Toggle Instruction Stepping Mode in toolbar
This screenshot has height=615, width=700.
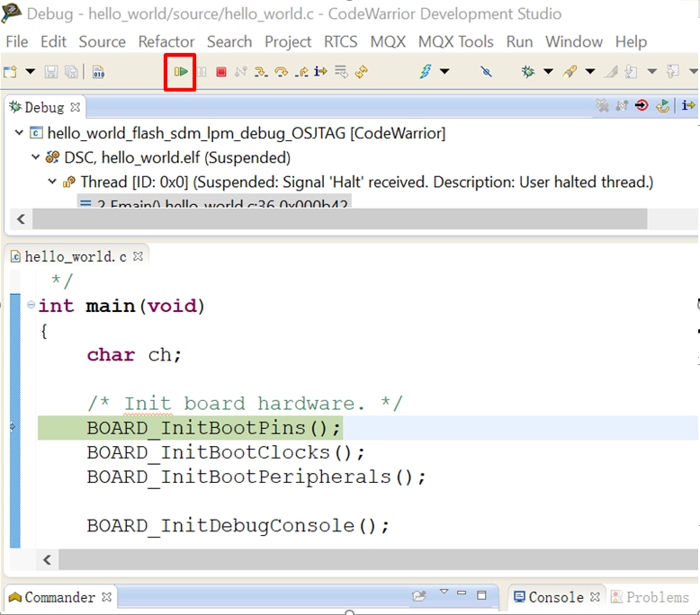point(320,72)
